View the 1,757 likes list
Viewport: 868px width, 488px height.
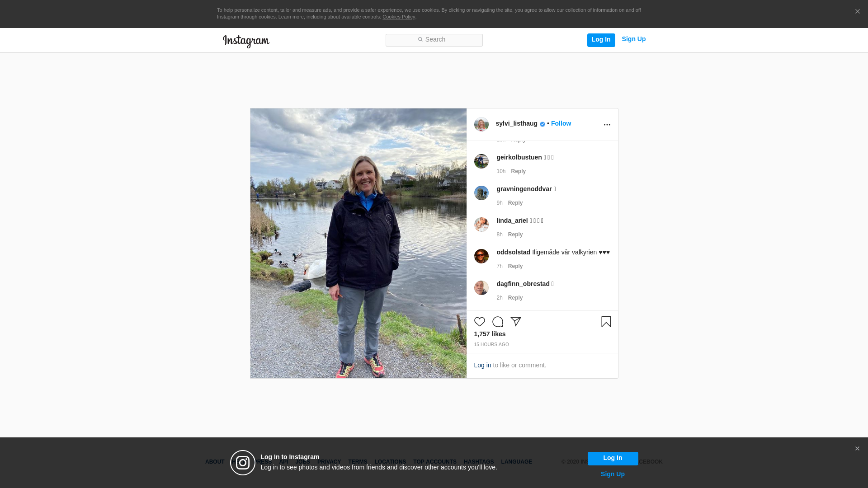point(490,334)
